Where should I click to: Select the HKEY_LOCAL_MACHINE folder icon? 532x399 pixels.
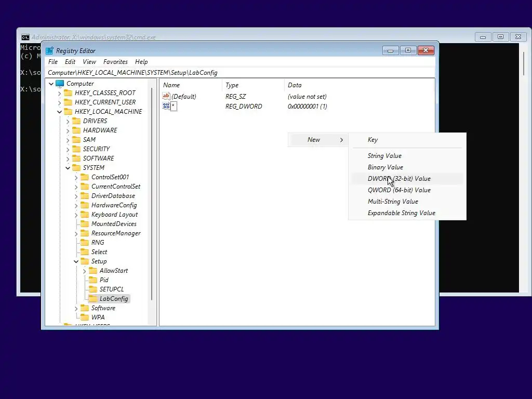click(68, 112)
